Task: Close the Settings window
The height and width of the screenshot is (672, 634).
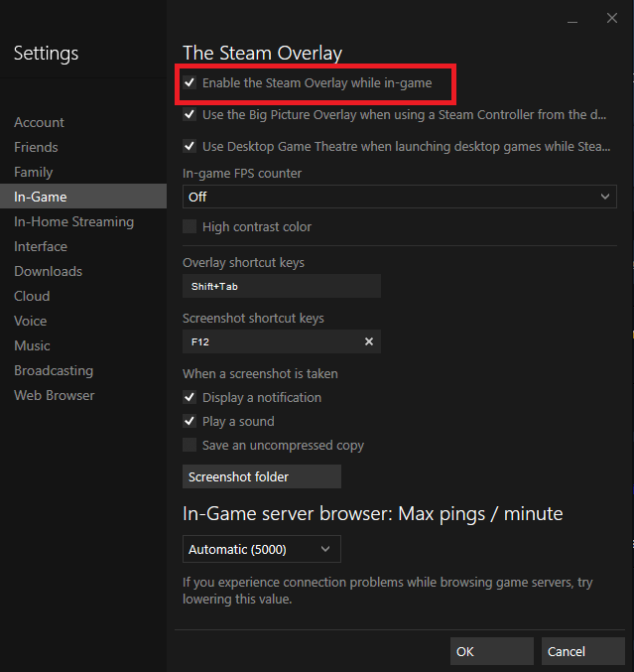Action: pyautogui.click(x=611, y=19)
